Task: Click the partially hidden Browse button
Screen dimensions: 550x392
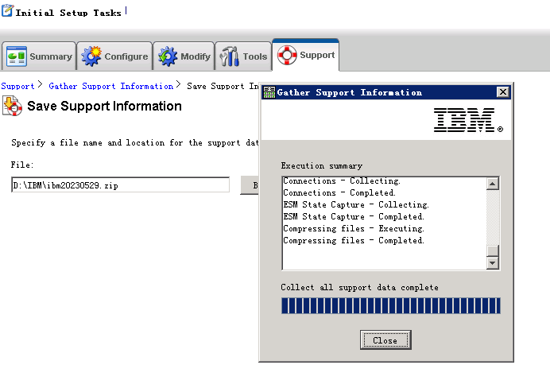Action: (250, 185)
